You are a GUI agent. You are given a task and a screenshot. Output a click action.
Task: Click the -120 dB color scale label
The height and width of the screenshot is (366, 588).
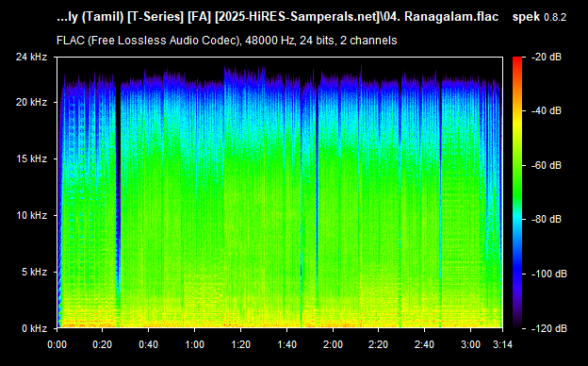pos(549,328)
